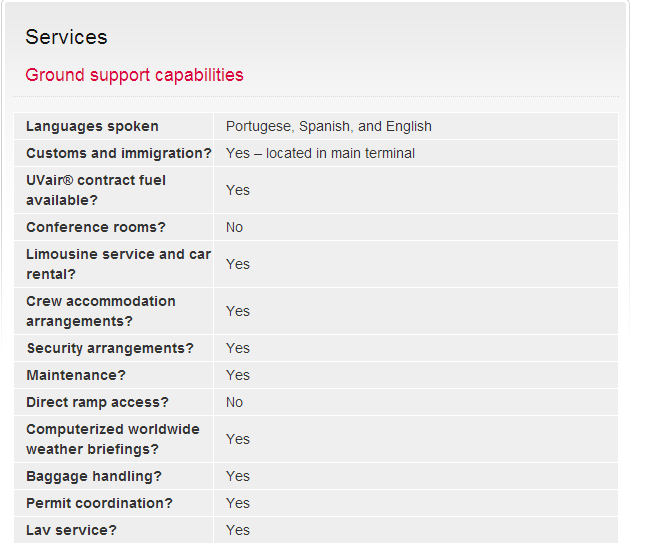This screenshot has height=555, width=646.
Task: Click the Conference rooms label
Action: pos(96,227)
